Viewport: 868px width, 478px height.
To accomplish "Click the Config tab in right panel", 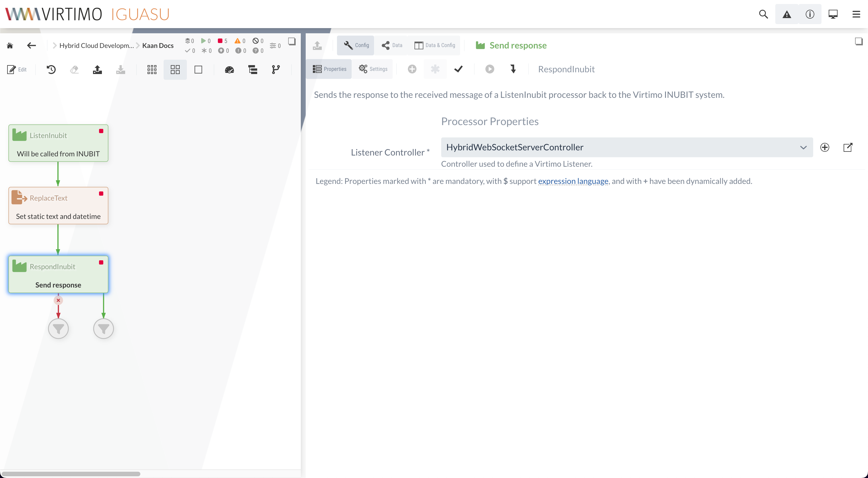I will (x=356, y=45).
